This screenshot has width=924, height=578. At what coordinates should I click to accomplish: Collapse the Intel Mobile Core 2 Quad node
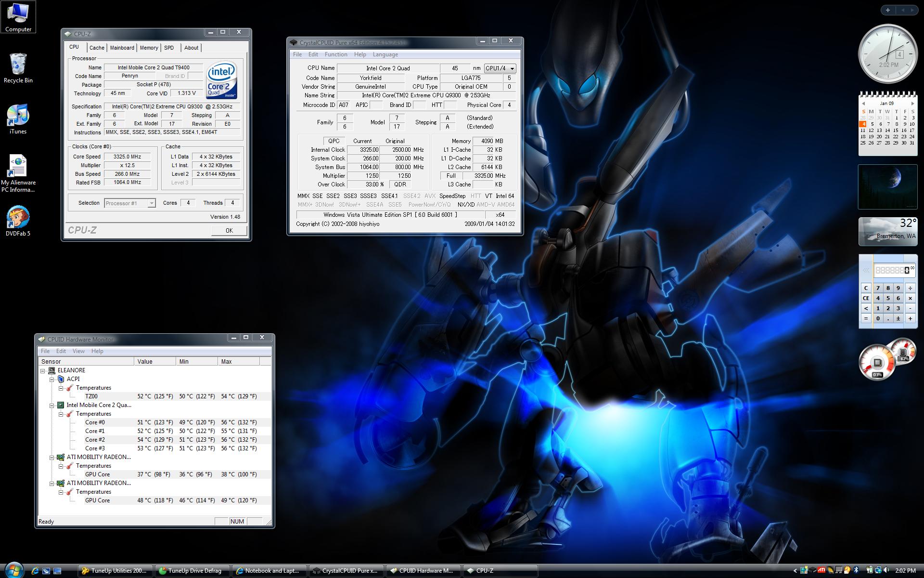point(51,405)
